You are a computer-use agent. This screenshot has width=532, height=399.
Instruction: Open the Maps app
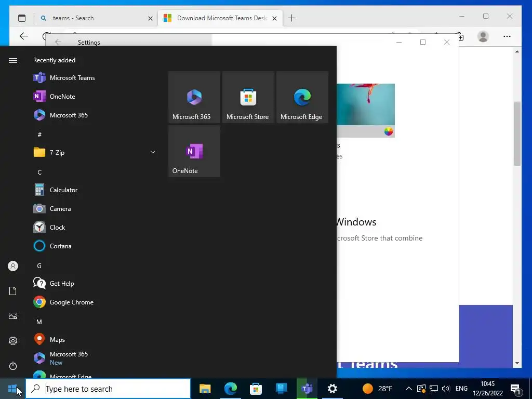click(95, 339)
